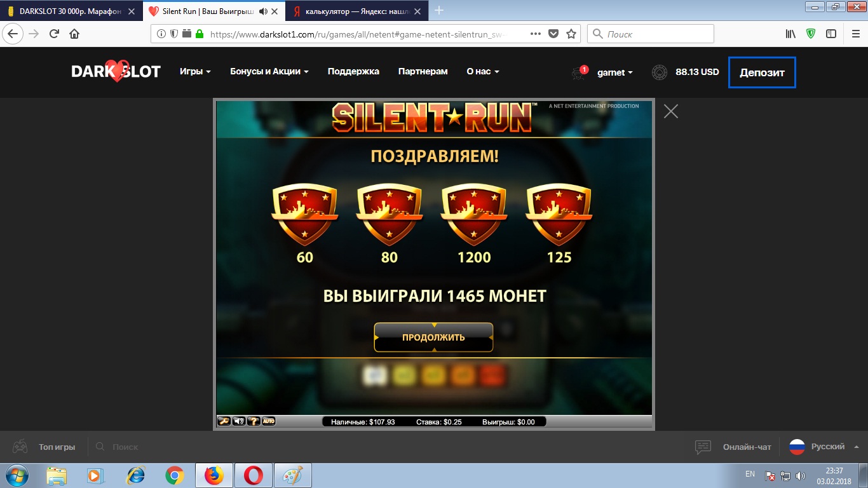Click the chip balance icon
This screenshot has height=488, width=868.
[x=660, y=72]
